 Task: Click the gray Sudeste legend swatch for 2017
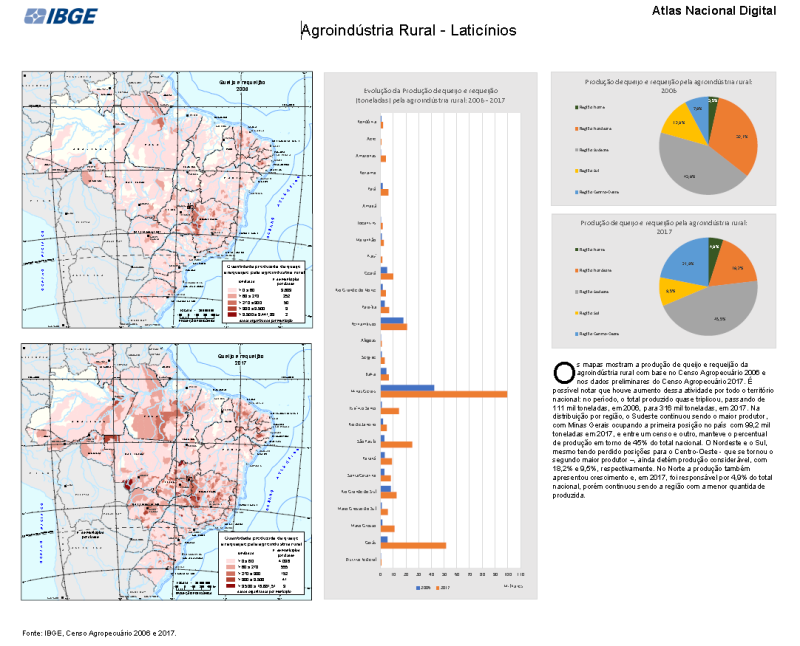coord(577,292)
